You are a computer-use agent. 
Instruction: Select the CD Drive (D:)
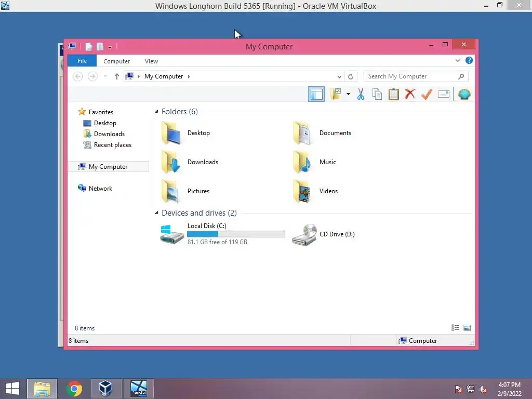323,234
